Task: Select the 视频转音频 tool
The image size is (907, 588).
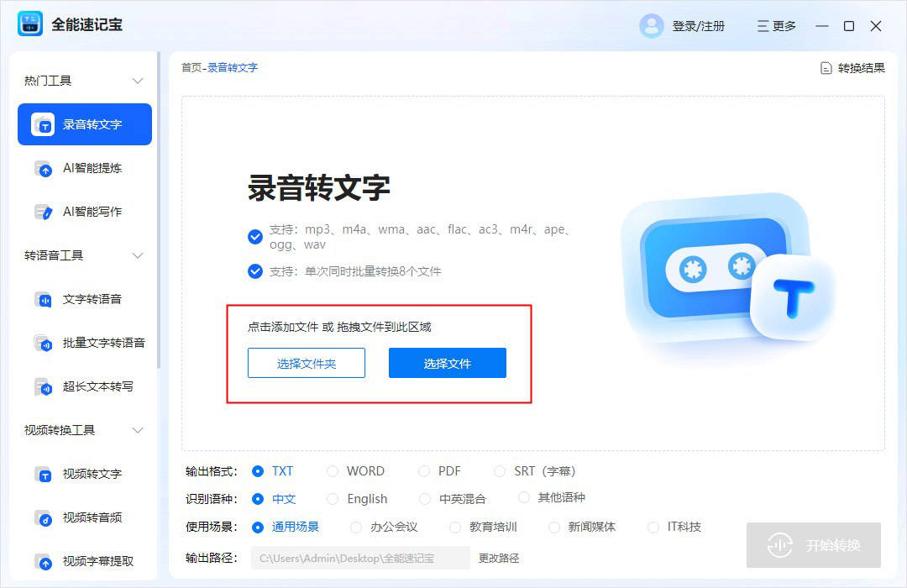Action: point(85,517)
